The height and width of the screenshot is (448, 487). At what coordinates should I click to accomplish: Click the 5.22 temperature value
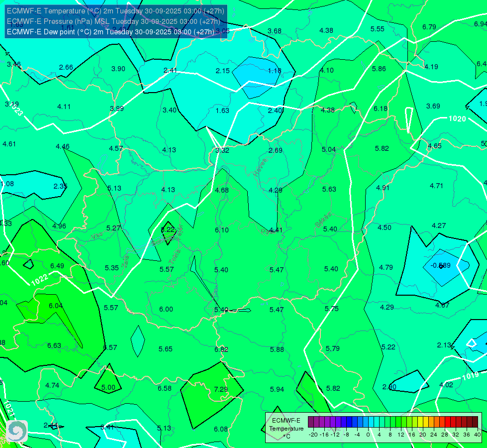388,347
